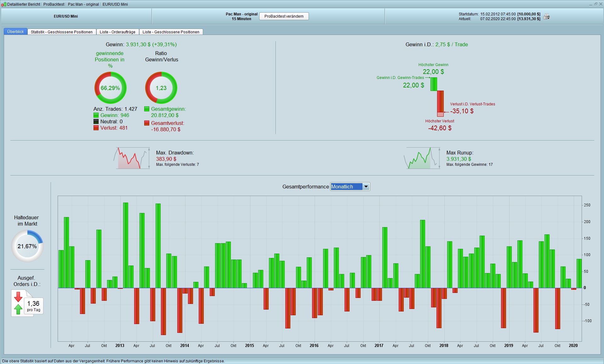Click the Max Runup green chart thumbnail
The height and width of the screenshot is (364, 604).
point(422,158)
